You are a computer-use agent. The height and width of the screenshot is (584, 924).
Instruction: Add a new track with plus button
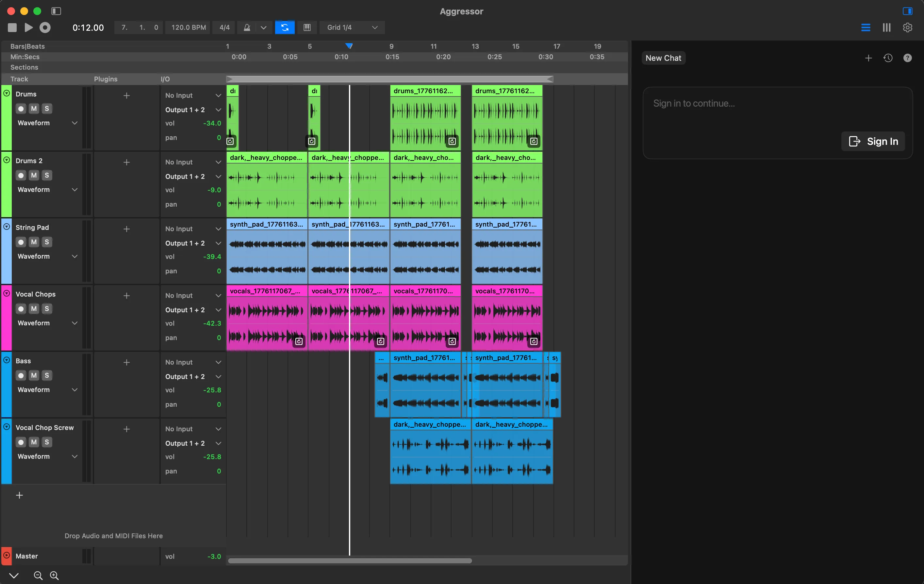tap(19, 495)
